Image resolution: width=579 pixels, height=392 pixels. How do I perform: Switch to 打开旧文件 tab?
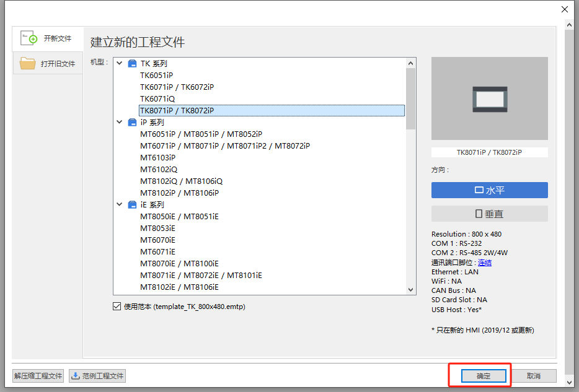coord(48,63)
